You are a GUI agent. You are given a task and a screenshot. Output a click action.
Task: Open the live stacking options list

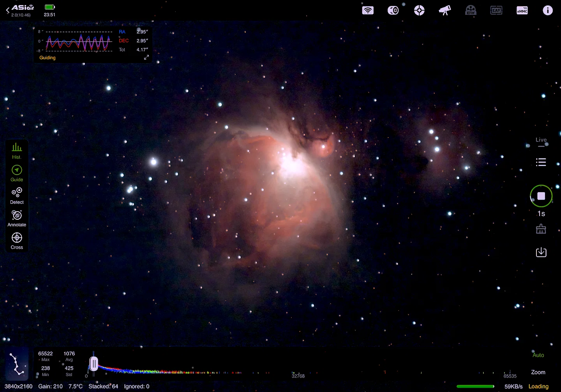[x=541, y=162]
